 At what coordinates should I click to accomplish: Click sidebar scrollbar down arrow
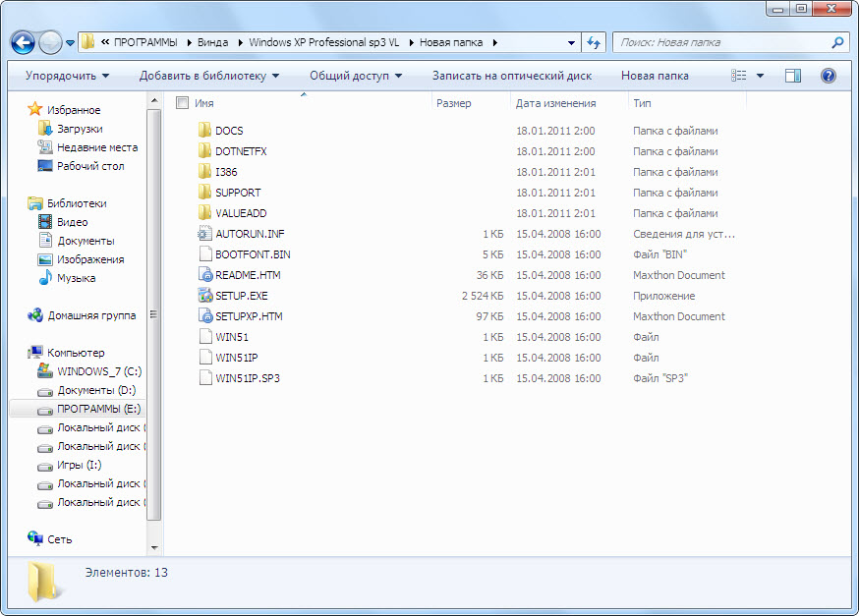[154, 547]
